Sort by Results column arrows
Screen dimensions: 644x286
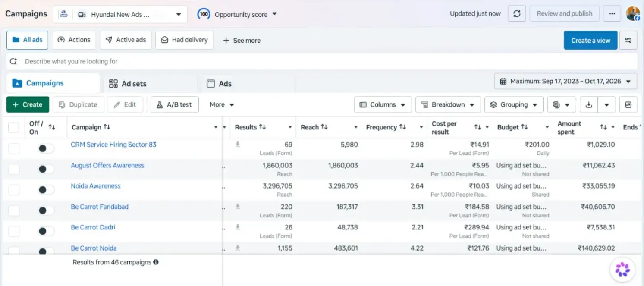point(262,127)
